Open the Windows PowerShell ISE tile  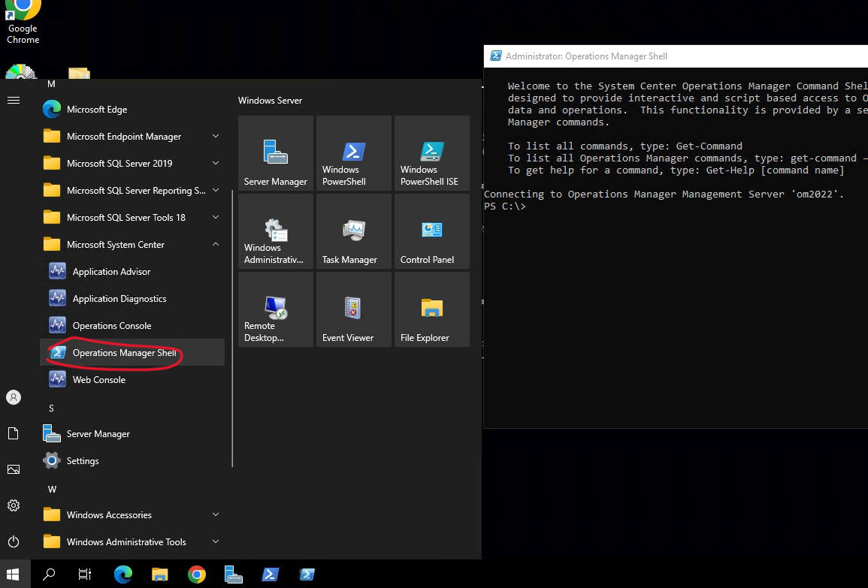[x=432, y=153]
